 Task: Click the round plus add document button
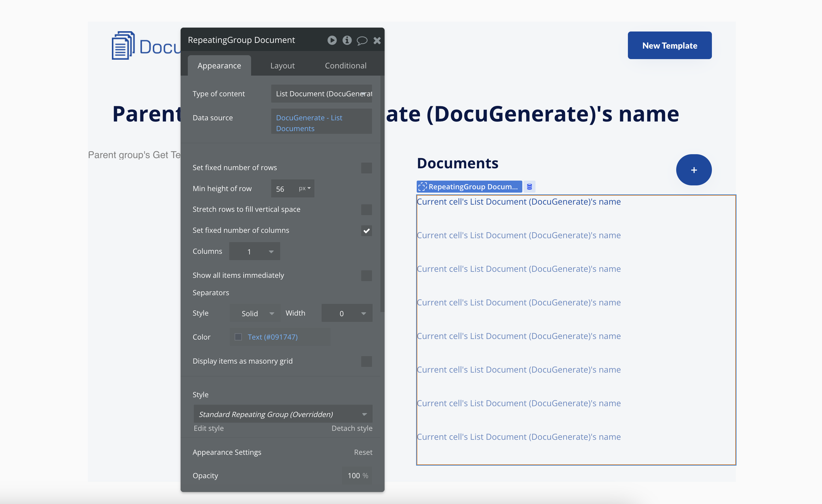(694, 170)
